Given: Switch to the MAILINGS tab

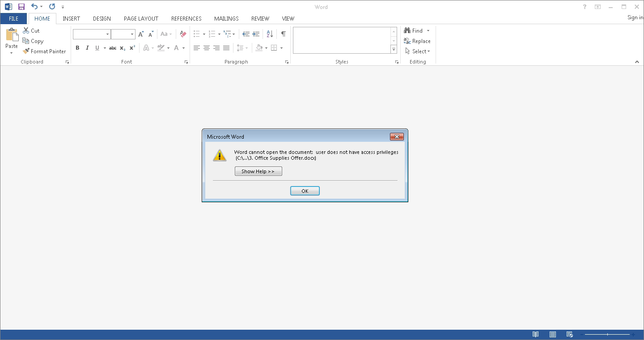Looking at the screenshot, I should [226, 18].
